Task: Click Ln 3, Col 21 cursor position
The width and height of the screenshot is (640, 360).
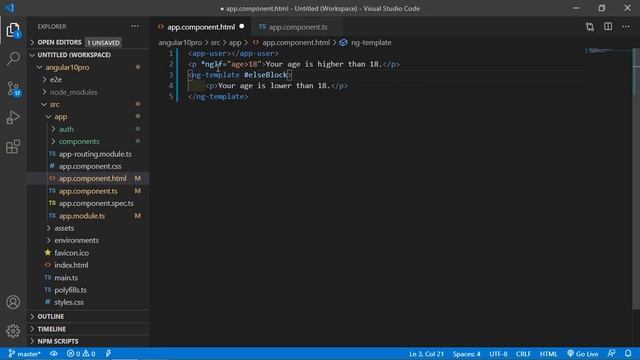Action: point(426,354)
